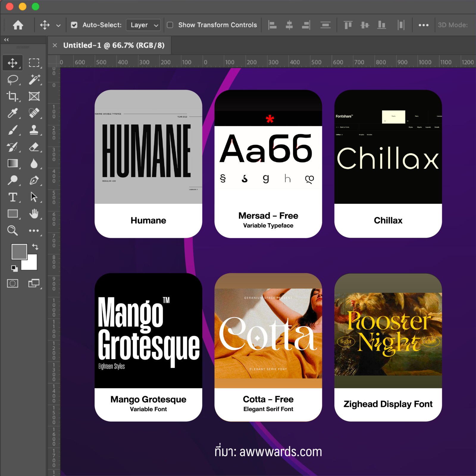Collapse the tools panel with double chevron

[6, 40]
